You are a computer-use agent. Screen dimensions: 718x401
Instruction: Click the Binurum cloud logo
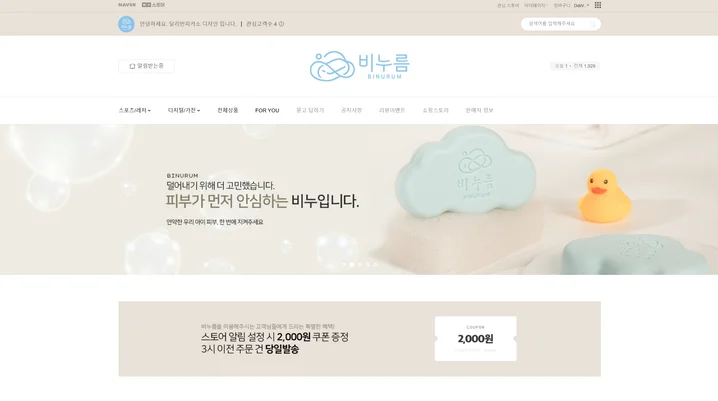[359, 65]
